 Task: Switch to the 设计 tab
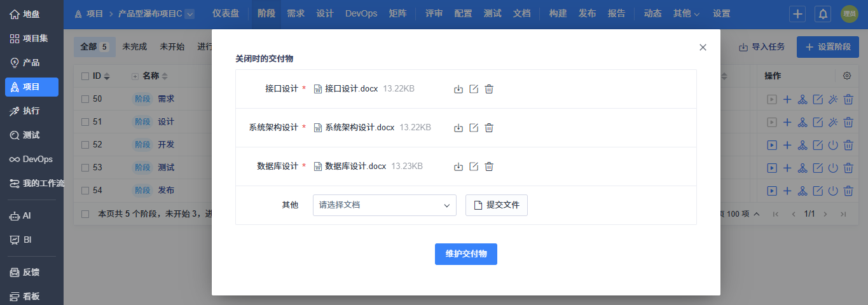tap(325, 13)
